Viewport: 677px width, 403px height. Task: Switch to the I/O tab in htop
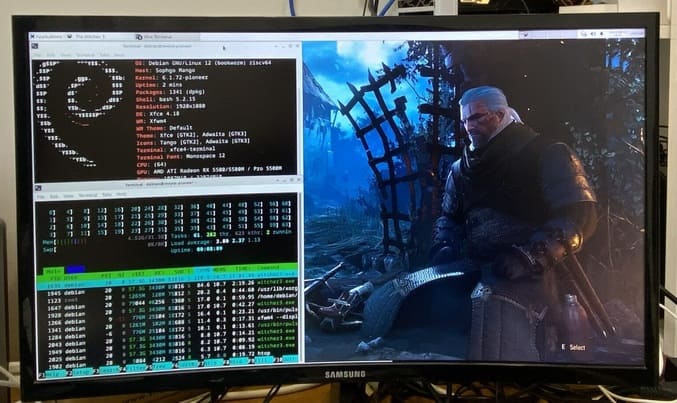[x=75, y=270]
